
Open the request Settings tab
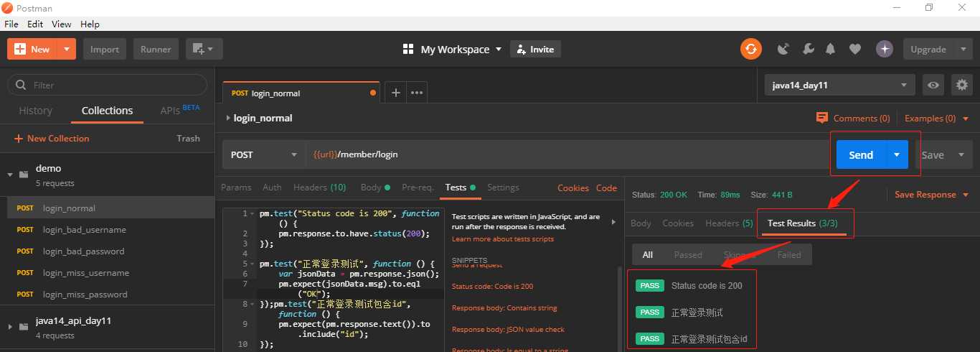pos(503,187)
